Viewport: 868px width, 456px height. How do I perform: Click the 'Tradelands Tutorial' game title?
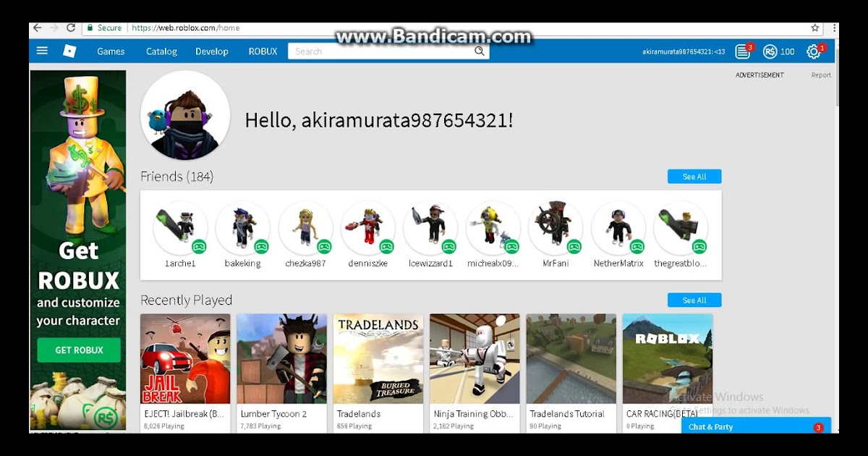point(569,414)
